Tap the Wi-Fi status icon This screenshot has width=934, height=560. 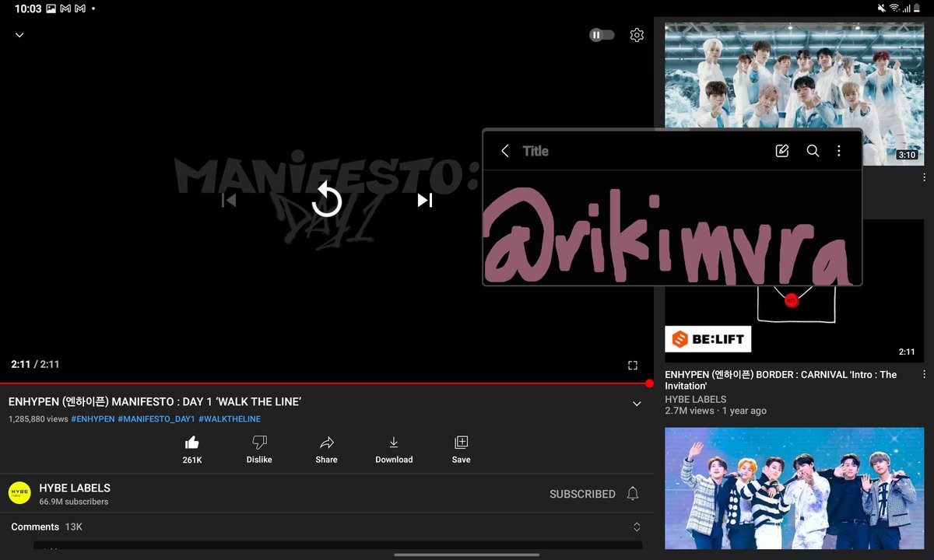[x=895, y=9]
